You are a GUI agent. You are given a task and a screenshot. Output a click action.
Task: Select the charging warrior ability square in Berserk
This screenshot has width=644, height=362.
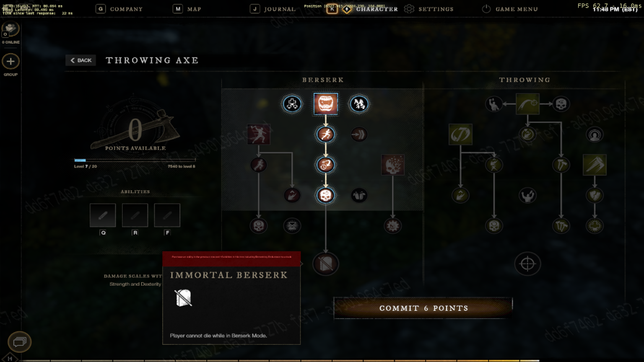[x=259, y=134]
